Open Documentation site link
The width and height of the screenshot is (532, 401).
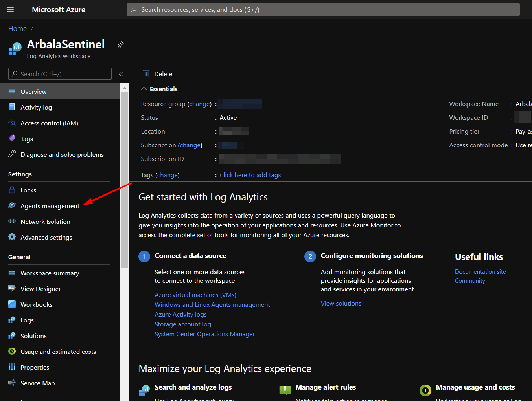coord(480,271)
